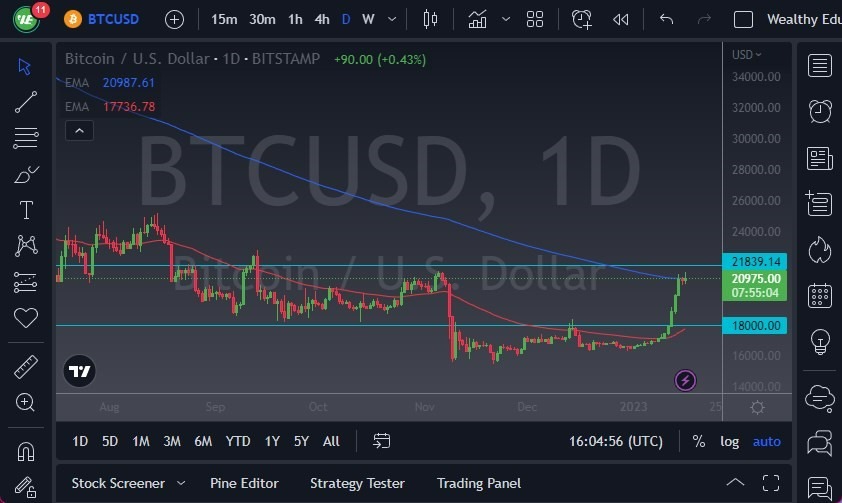Start bar replay with rewind icon
Screen dimensions: 842x503
pyautogui.click(x=620, y=20)
